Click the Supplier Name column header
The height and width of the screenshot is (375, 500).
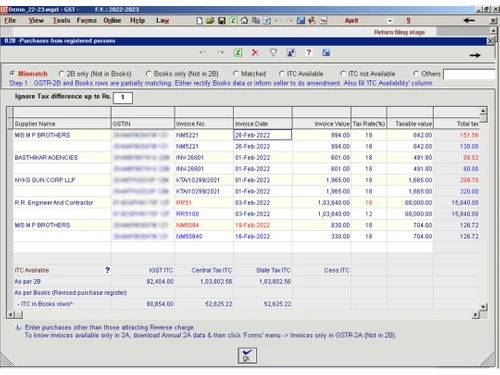[62, 124]
